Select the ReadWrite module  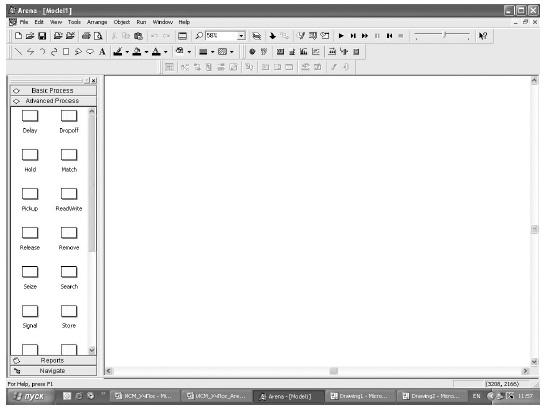tap(69, 200)
